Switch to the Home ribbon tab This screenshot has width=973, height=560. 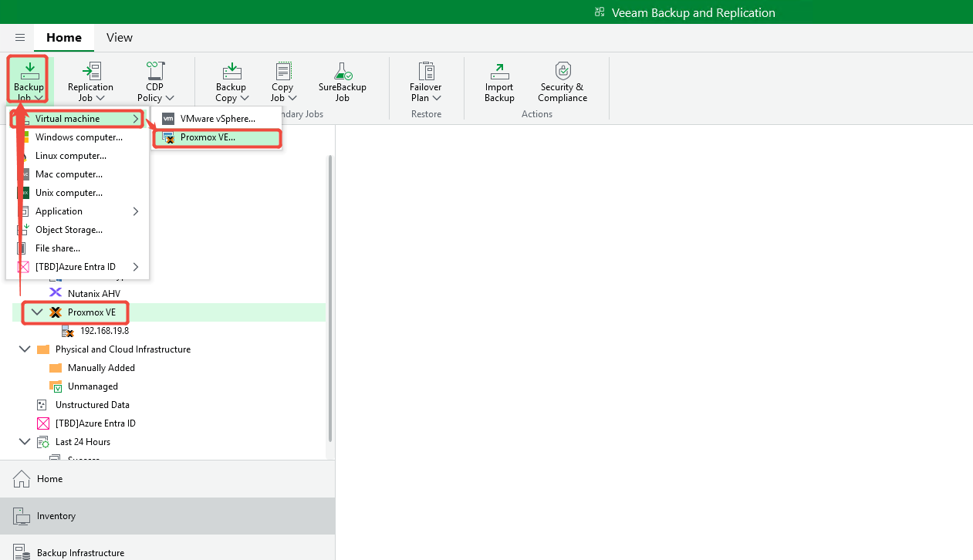64,37
